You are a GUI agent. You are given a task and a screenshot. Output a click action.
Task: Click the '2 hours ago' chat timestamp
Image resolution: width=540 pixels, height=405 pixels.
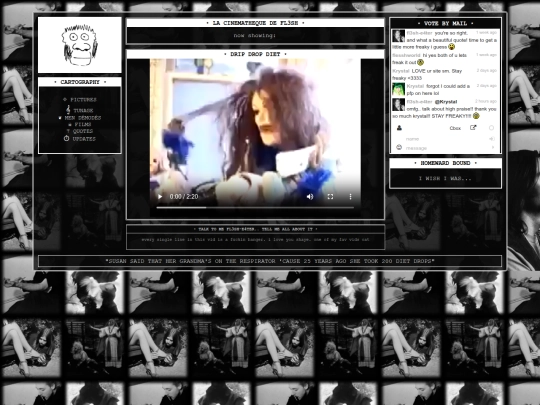click(x=486, y=101)
